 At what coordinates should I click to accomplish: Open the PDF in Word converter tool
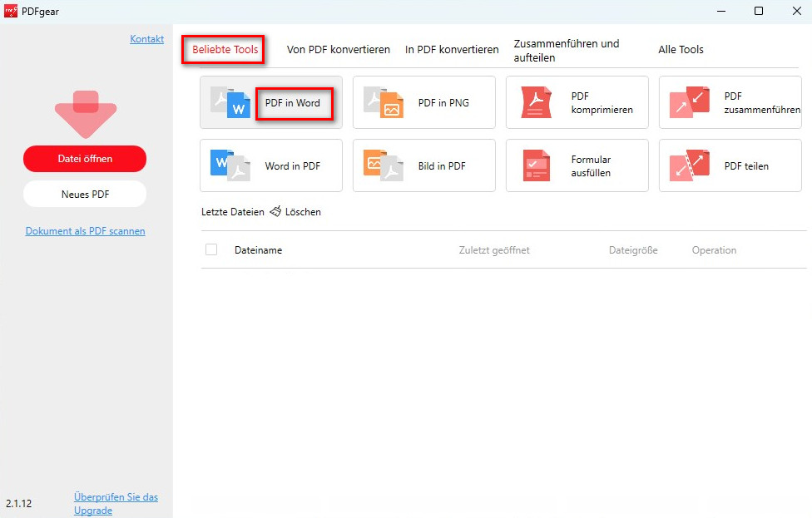point(295,102)
